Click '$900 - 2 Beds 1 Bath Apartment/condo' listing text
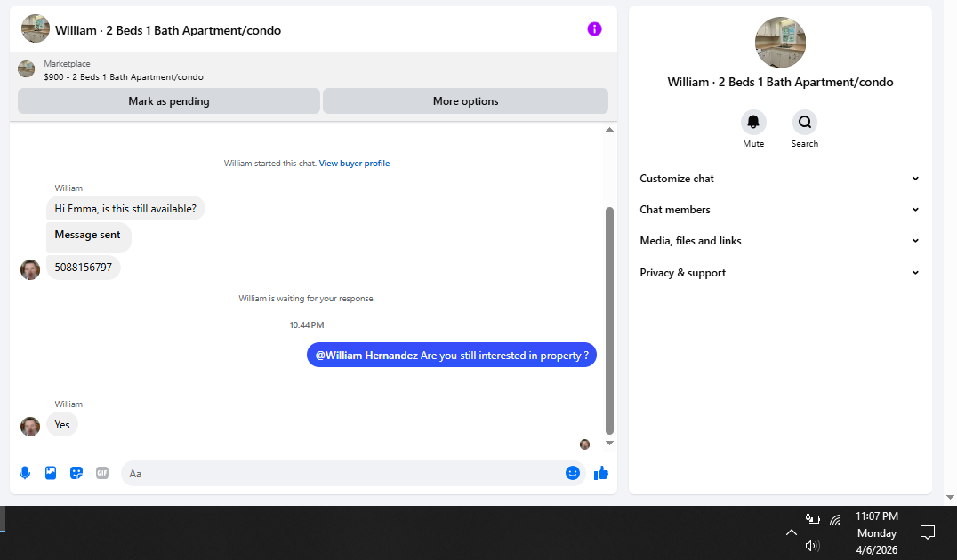This screenshot has width=957, height=560. click(x=124, y=76)
